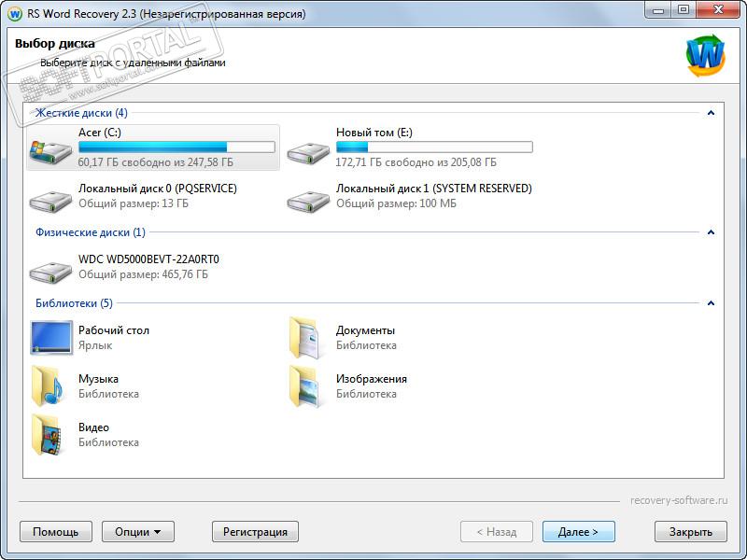
Task: Close the window with title bar X
Action: [x=718, y=10]
